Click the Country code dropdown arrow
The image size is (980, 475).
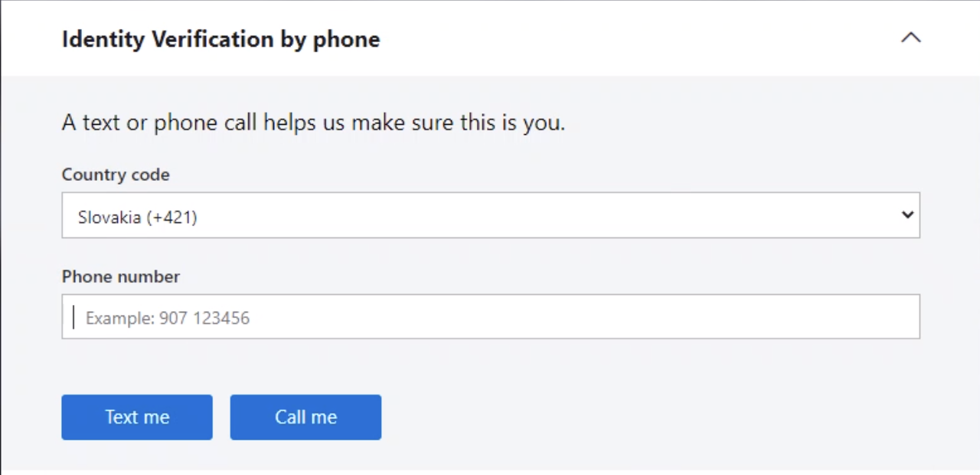(x=907, y=215)
